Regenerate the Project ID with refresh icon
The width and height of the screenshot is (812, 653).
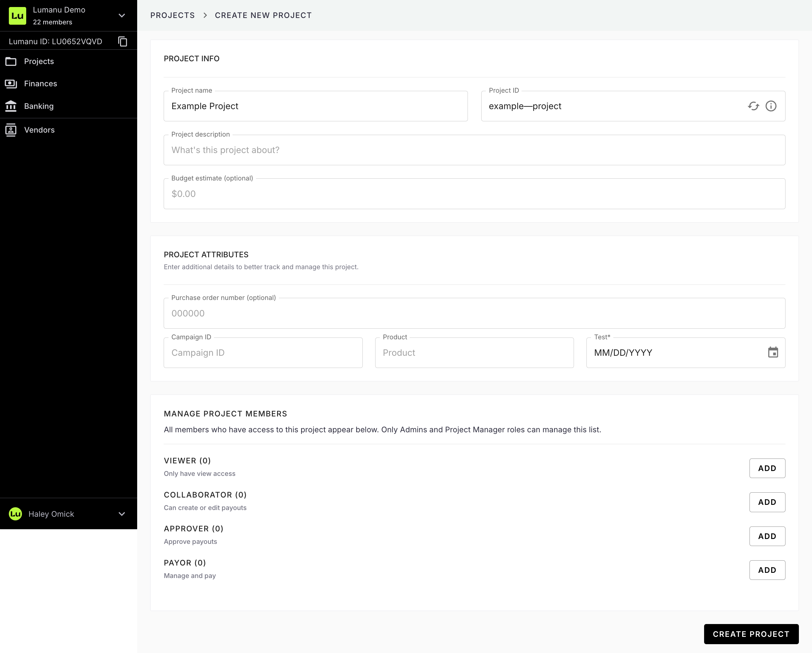pyautogui.click(x=753, y=106)
